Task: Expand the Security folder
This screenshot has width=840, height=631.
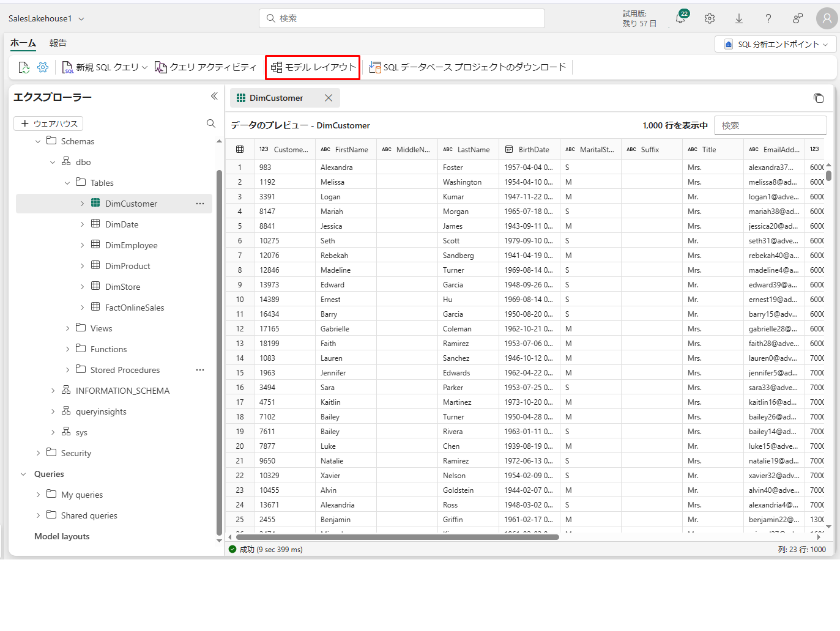Action: point(38,453)
